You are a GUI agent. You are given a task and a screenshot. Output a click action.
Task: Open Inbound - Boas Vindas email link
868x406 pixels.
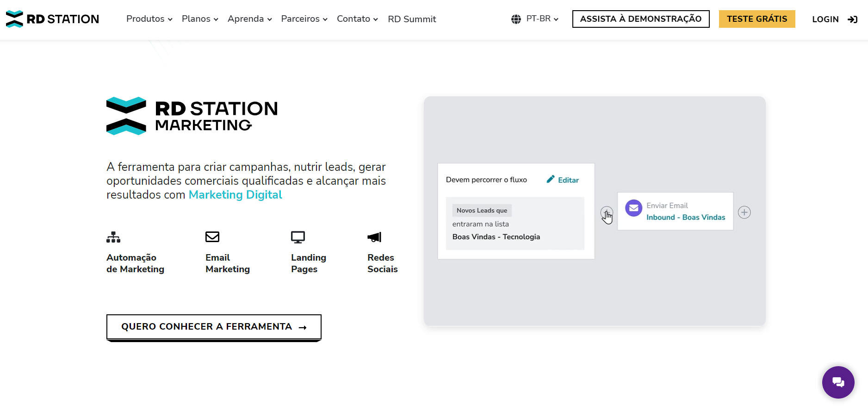click(686, 217)
